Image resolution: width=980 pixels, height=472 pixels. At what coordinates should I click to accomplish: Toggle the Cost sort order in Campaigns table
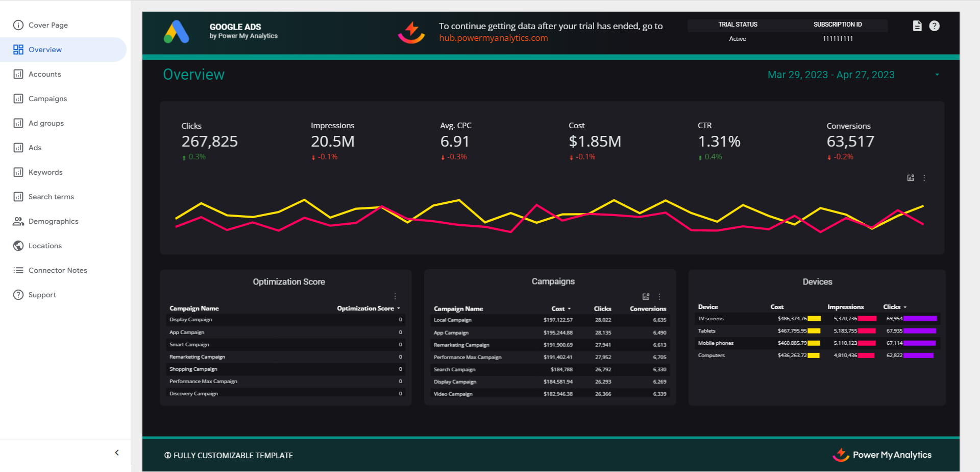(x=570, y=309)
